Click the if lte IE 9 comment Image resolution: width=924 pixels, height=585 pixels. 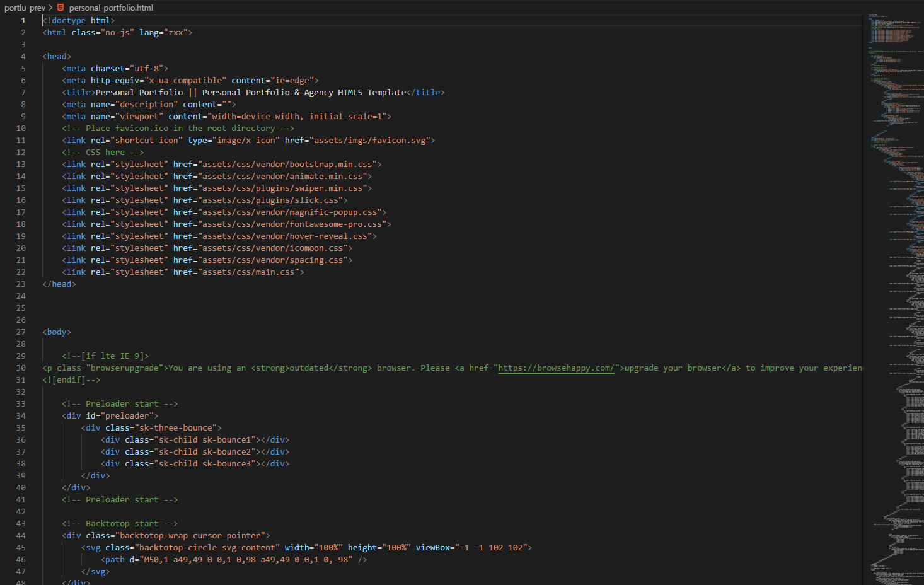click(105, 356)
